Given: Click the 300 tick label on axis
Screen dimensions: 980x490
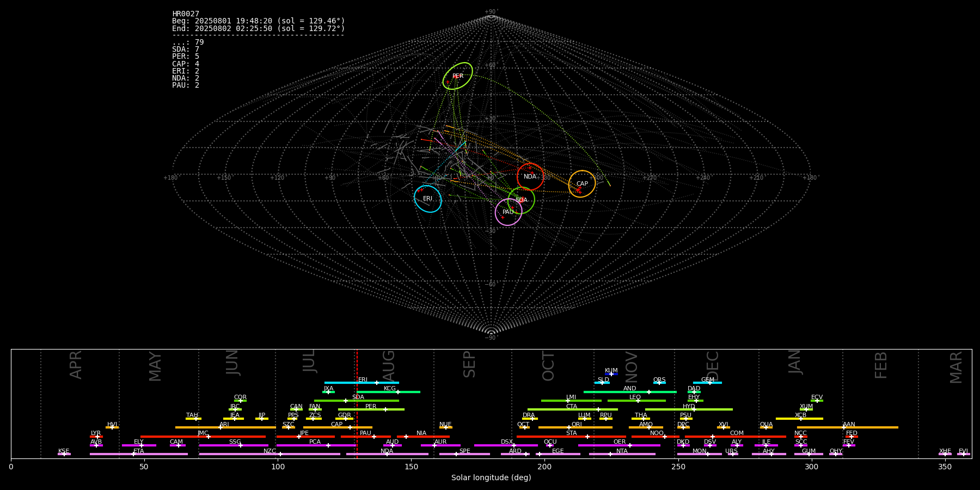Looking at the screenshot, I should tap(811, 467).
